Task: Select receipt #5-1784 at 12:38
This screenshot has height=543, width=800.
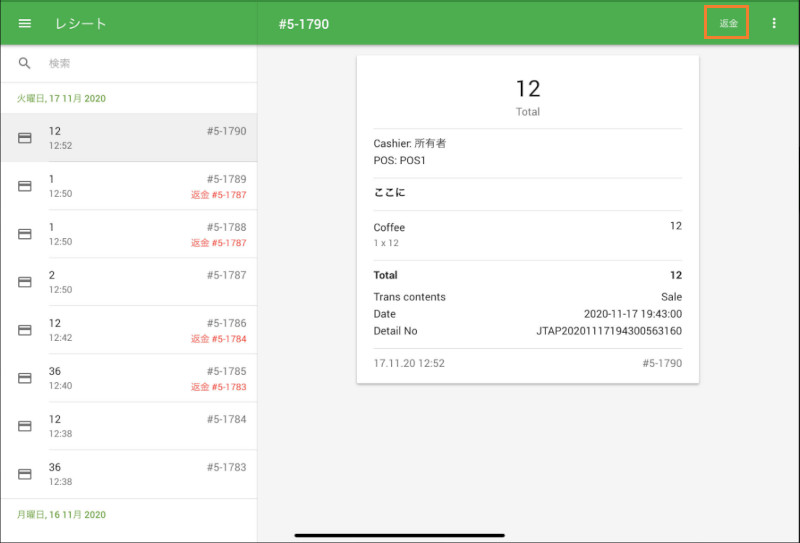Action: pos(129,426)
